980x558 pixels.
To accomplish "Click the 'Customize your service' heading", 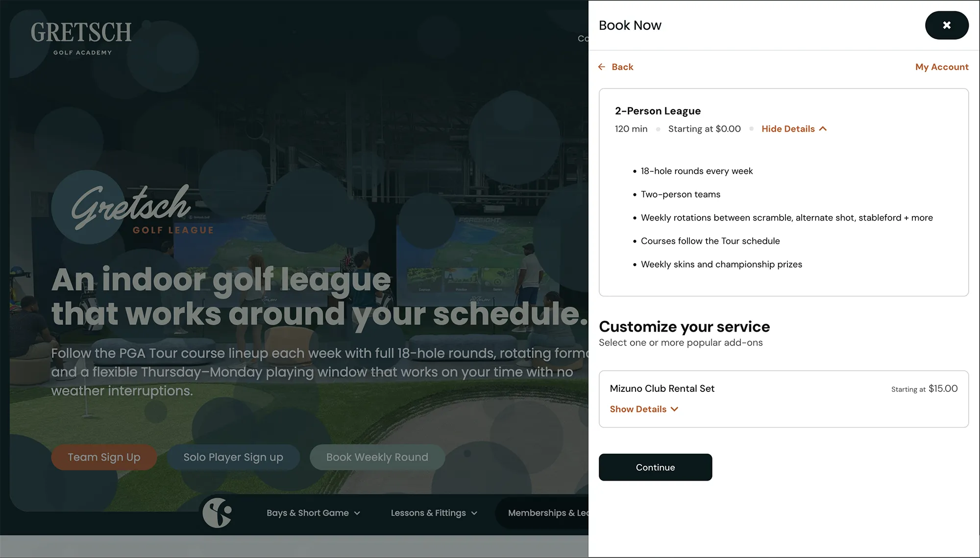I will point(684,327).
